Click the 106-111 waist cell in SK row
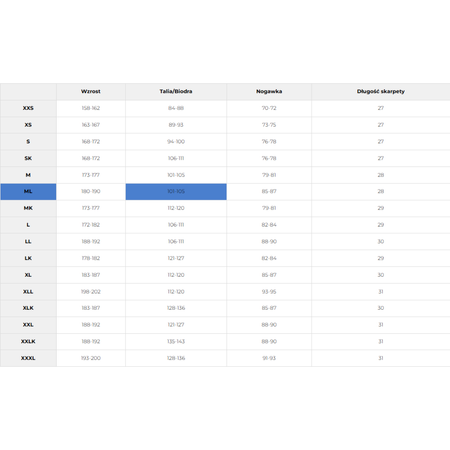 176,158
